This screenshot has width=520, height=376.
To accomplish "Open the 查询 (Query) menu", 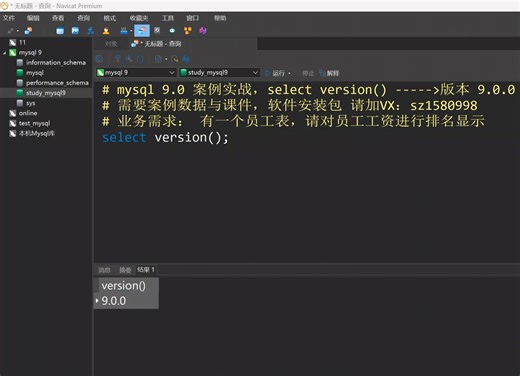I will click(84, 18).
